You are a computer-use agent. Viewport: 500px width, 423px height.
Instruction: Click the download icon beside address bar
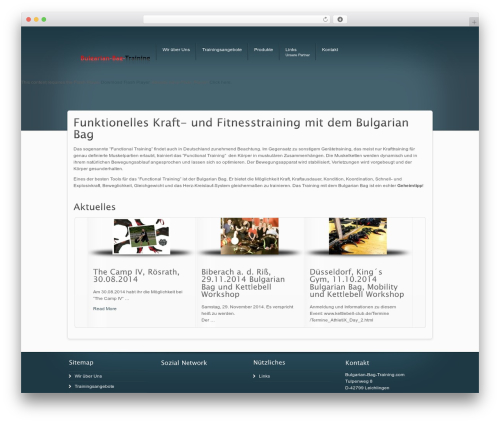[x=340, y=20]
